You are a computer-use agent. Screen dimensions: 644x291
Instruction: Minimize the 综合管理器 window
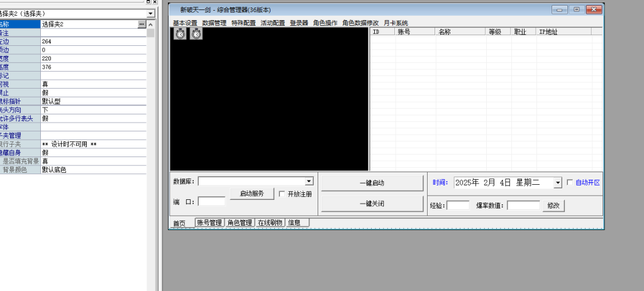tap(559, 10)
